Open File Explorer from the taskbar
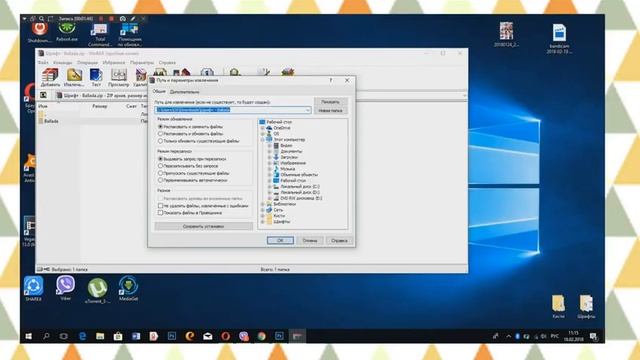 pos(100,336)
